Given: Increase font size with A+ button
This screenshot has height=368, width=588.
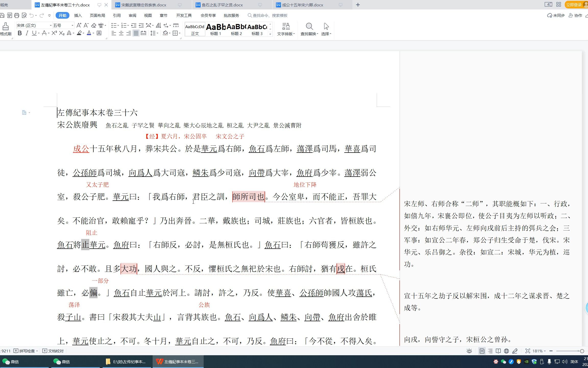Looking at the screenshot, I should coord(79,25).
